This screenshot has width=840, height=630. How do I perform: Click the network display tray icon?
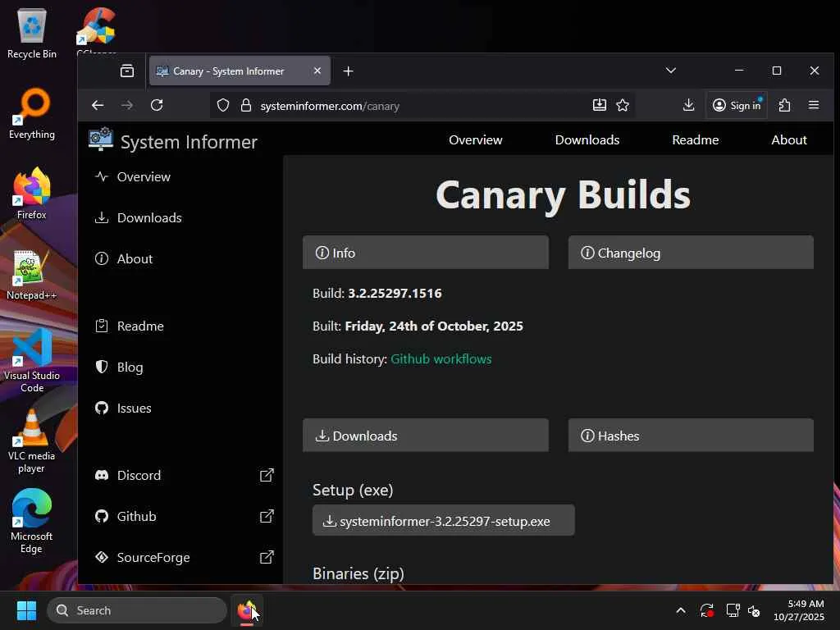pos(733,610)
